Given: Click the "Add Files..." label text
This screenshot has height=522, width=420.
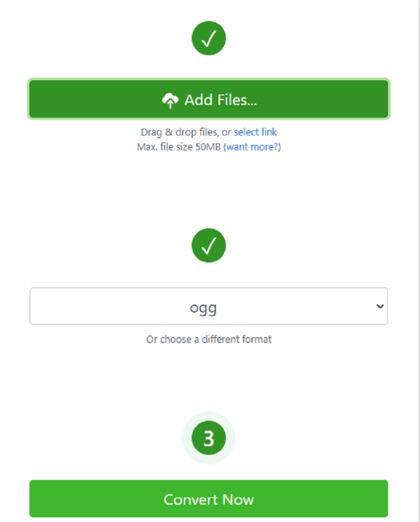Looking at the screenshot, I should (x=220, y=100).
